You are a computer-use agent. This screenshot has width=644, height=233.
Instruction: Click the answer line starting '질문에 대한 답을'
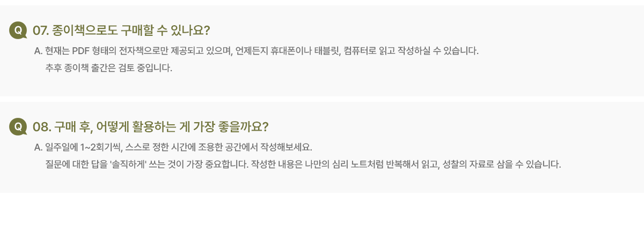[303, 164]
